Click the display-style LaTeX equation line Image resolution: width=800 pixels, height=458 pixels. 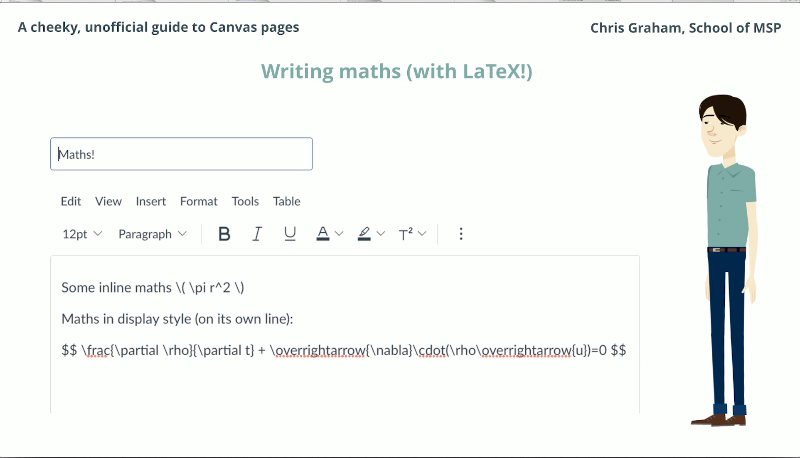[343, 350]
